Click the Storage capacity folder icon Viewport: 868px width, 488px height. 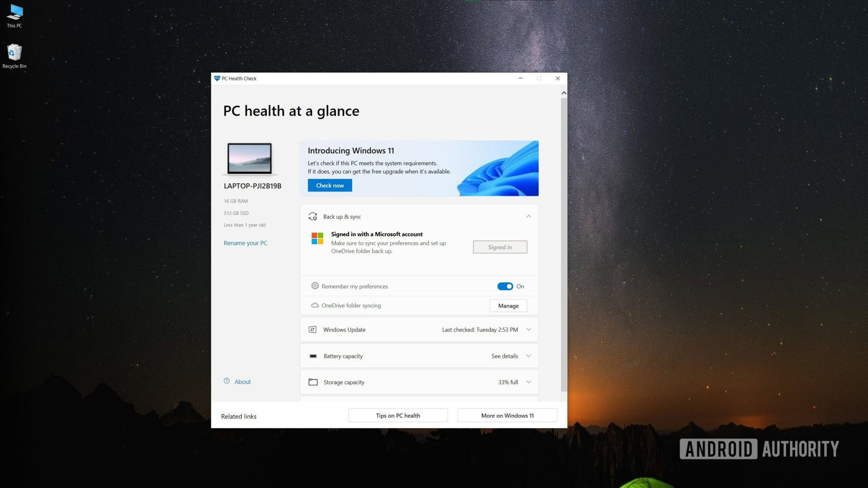(x=312, y=381)
